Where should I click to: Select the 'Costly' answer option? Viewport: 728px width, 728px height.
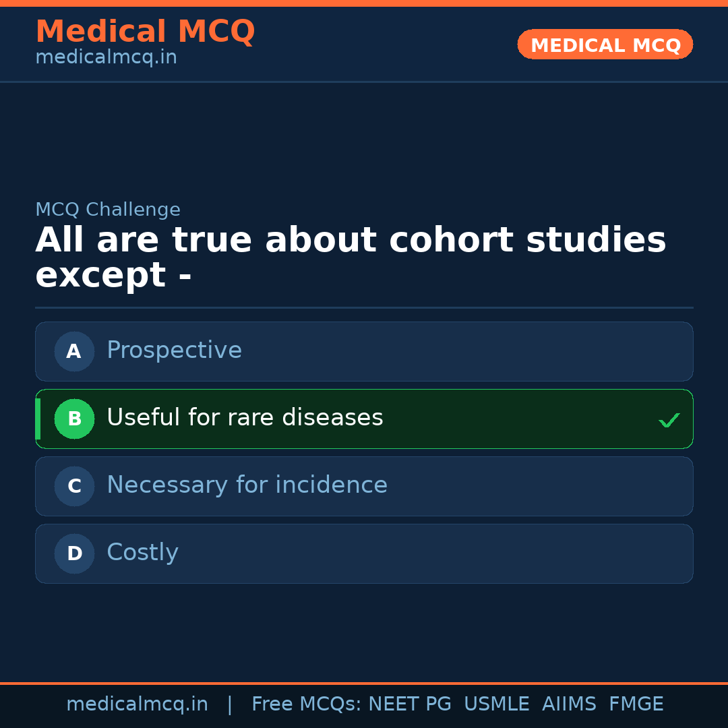364,553
